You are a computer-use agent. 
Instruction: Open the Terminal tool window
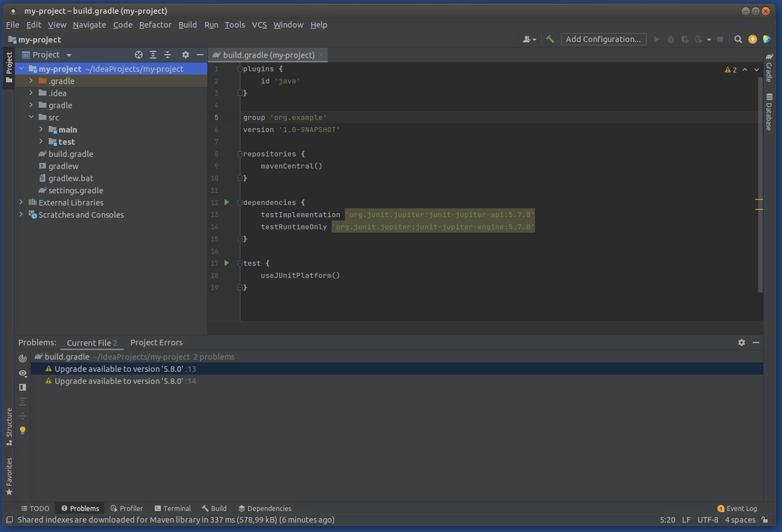[x=172, y=509]
